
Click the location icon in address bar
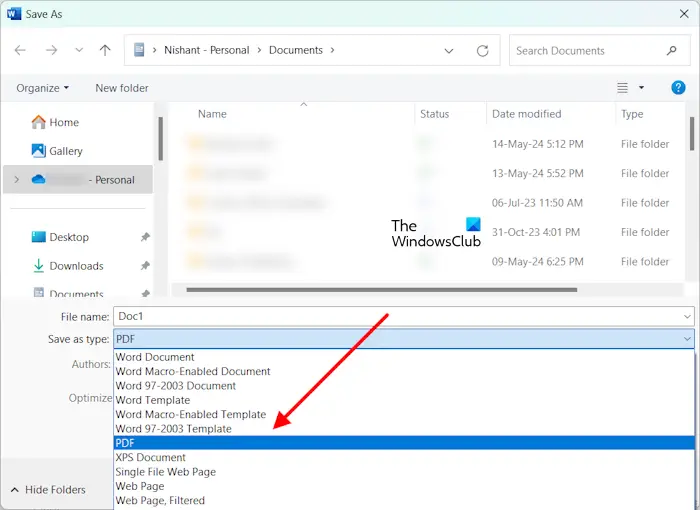pyautogui.click(x=139, y=50)
